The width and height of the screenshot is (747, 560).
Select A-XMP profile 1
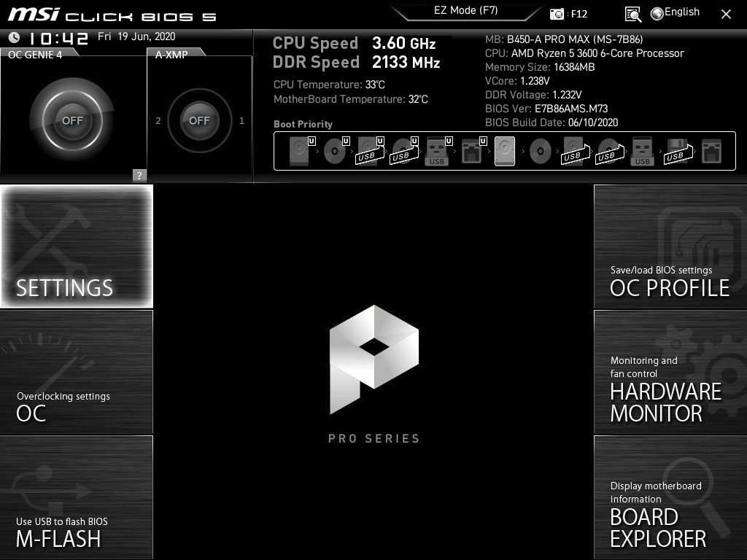[x=241, y=121]
